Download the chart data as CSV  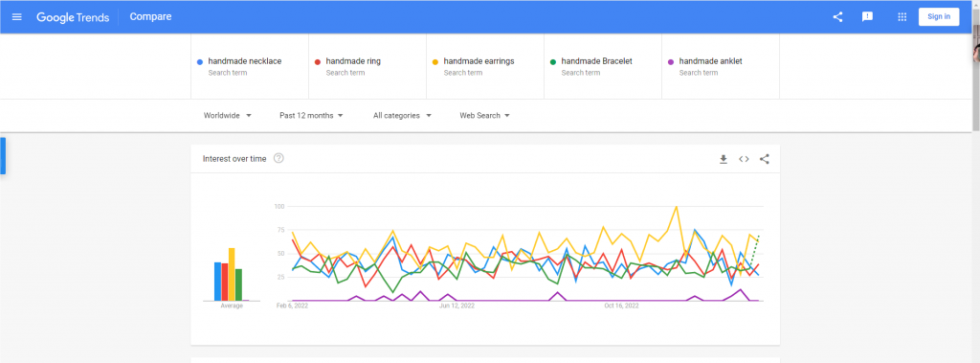point(724,159)
